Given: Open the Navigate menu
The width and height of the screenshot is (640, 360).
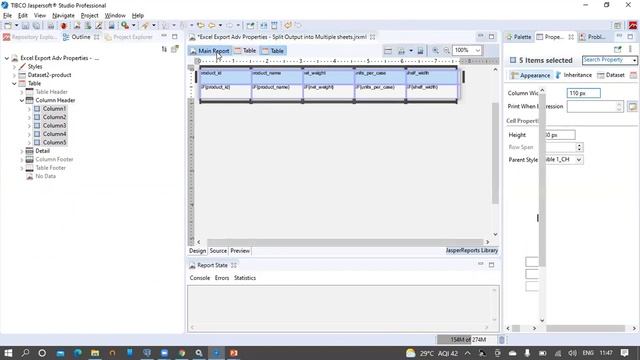Looking at the screenshot, I should click(63, 16).
